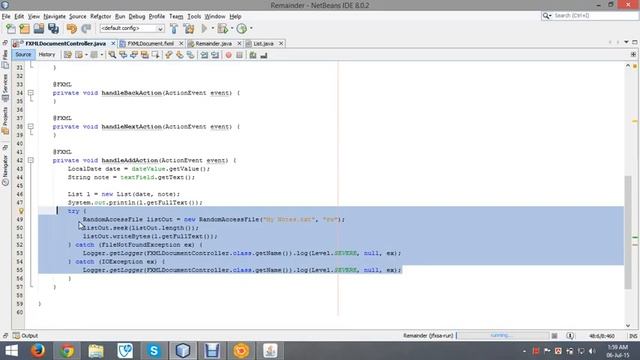
Task: Click the Build Project hammer icon
Action: (x=174, y=29)
